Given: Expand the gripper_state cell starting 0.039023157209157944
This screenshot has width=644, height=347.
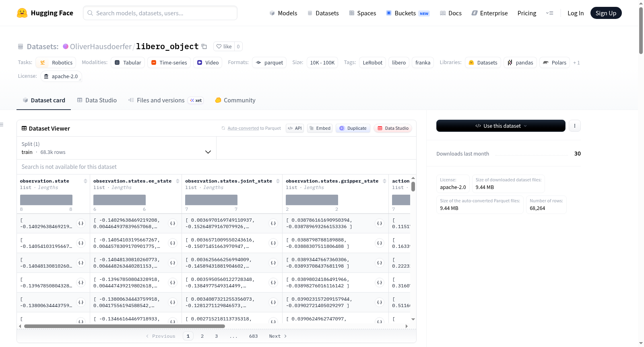Looking at the screenshot, I should (380, 302).
